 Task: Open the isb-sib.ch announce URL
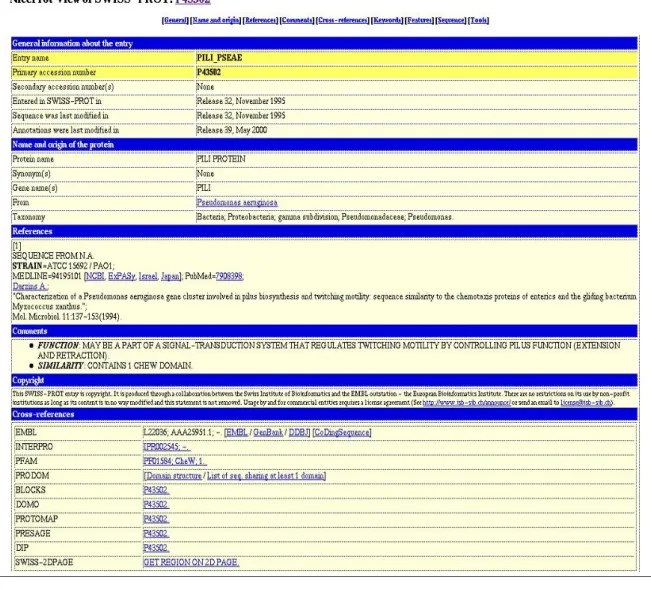[x=466, y=403]
